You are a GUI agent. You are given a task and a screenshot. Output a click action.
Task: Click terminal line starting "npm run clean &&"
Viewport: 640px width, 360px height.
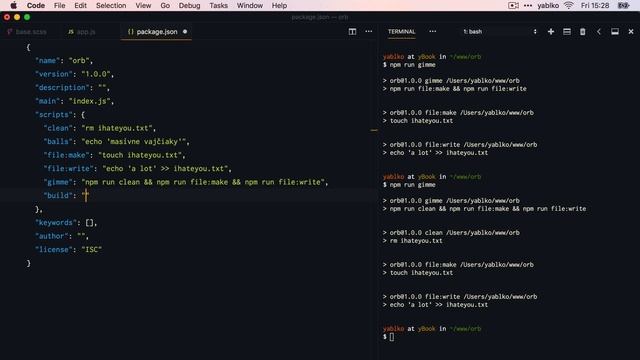[484, 209]
